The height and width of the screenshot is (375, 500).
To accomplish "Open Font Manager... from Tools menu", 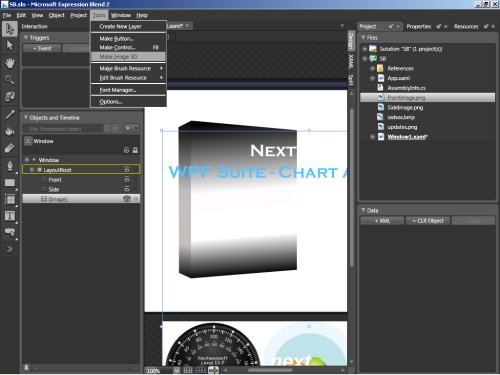I will point(129,90).
